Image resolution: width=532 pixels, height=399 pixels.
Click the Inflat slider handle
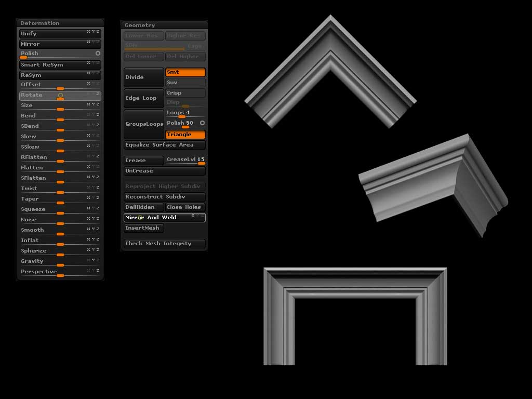[60, 245]
